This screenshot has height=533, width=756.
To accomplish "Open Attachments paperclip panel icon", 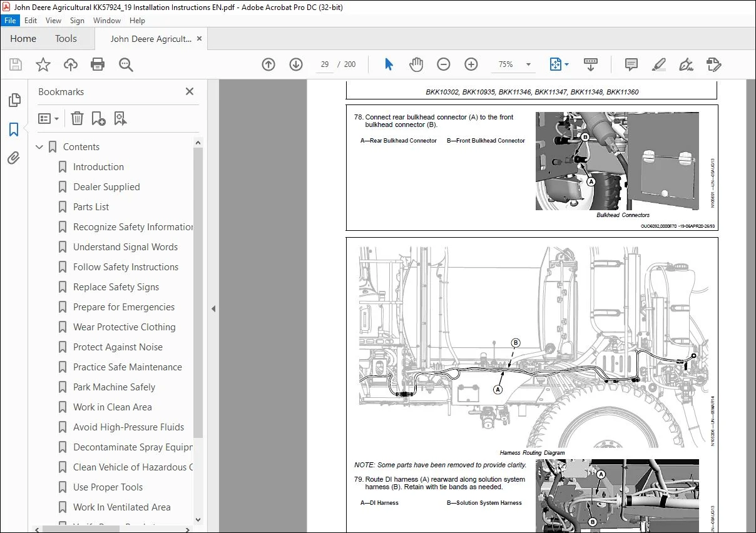I will [x=14, y=158].
